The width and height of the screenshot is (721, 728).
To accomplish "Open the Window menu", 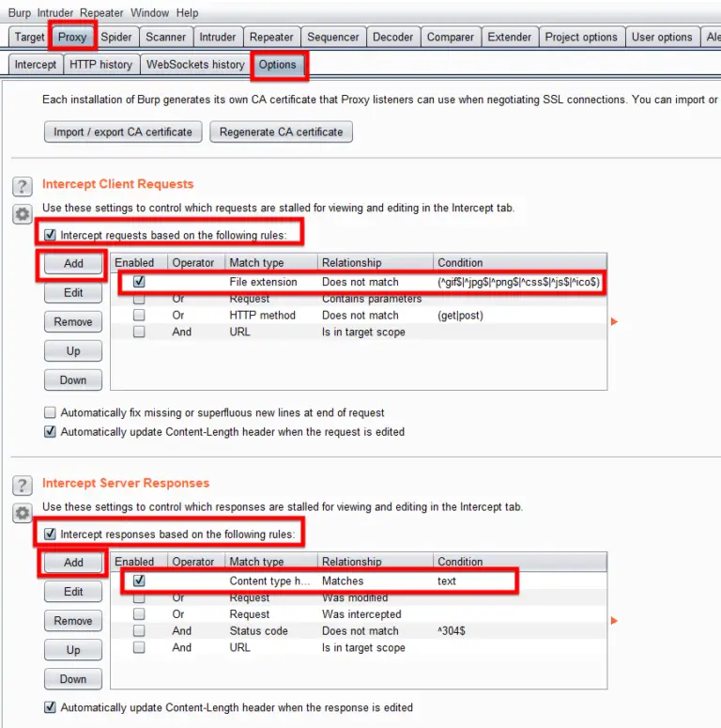I will (149, 13).
